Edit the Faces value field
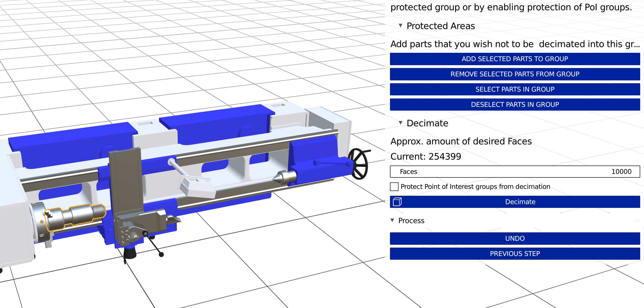Viewport: 644px width, 308px height. pos(515,172)
